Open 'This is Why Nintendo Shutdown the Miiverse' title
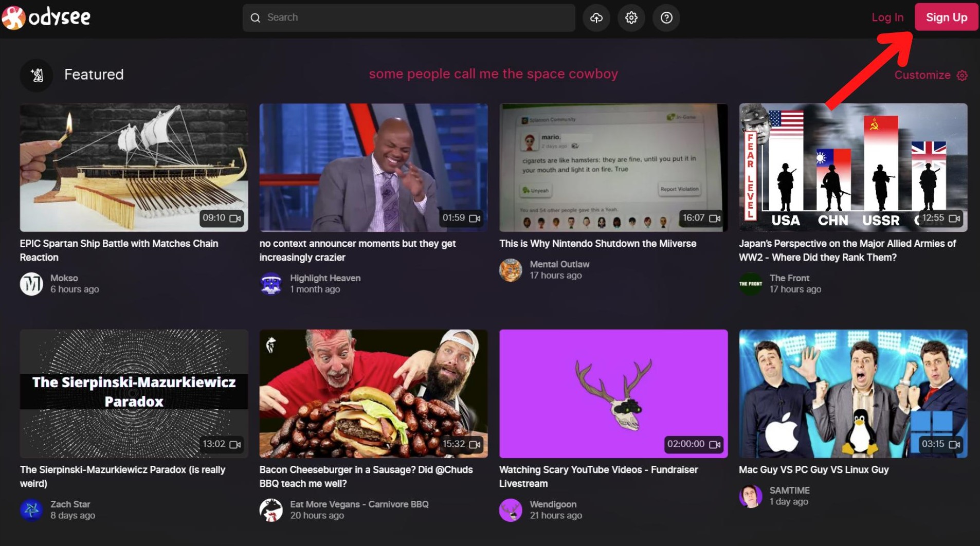 (x=597, y=244)
